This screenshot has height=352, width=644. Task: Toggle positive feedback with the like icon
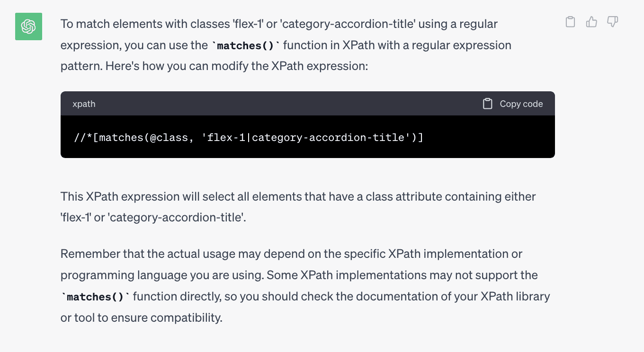click(x=591, y=21)
